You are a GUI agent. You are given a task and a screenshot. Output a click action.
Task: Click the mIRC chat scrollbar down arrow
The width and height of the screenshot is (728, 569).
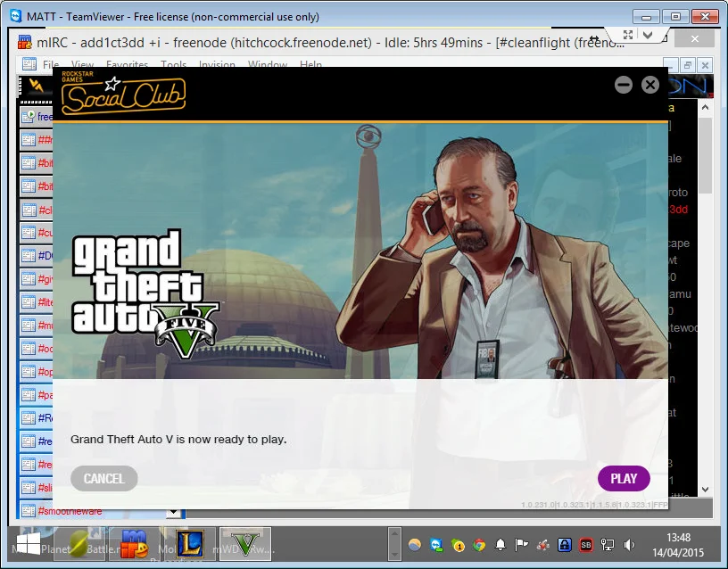pos(705,489)
